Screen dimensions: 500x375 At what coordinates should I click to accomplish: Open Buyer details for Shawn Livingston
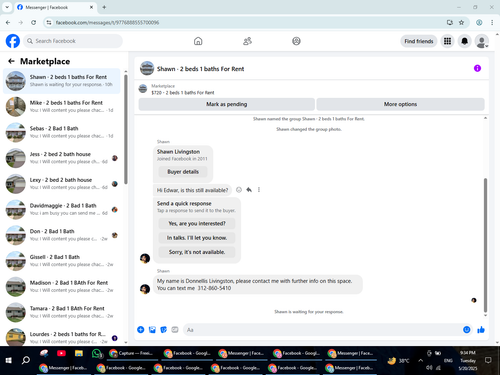coord(183,172)
